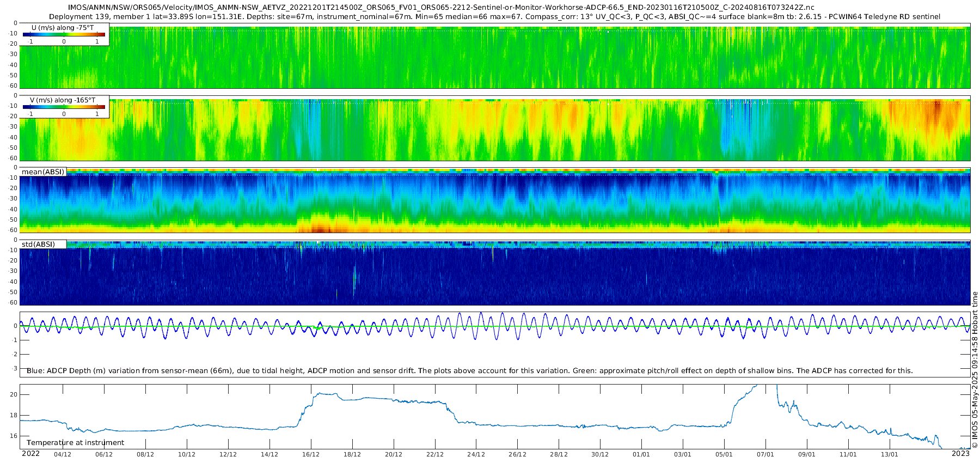Click the 16/12 date tick label

tap(311, 454)
